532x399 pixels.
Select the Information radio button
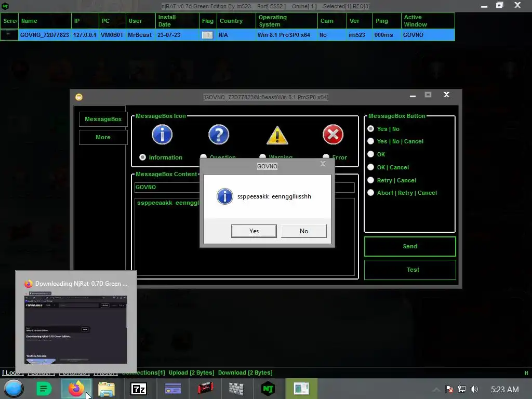(142, 157)
